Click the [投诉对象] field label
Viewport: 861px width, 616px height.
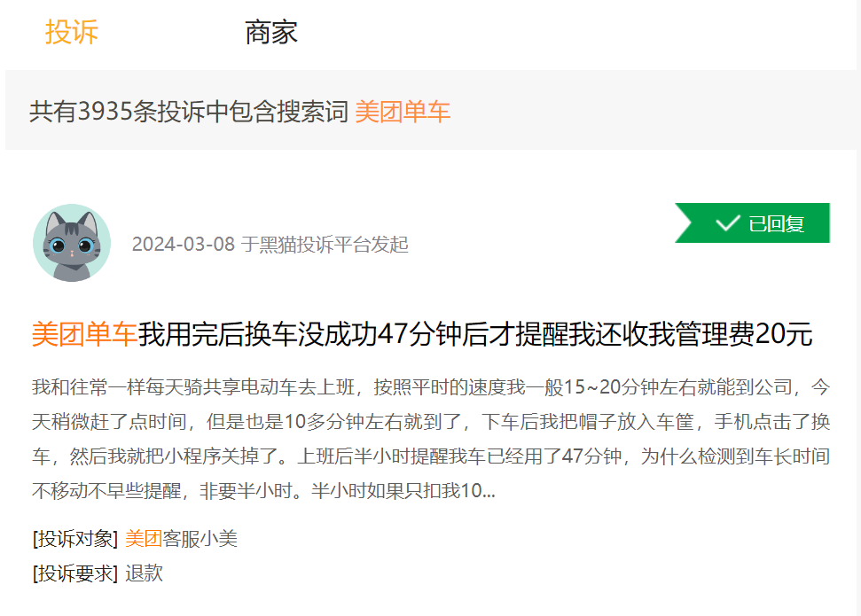pos(75,539)
